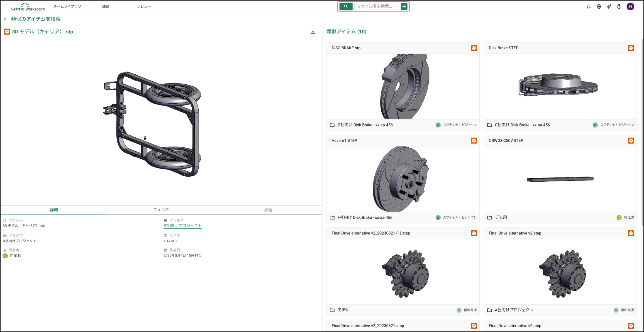Open the settings gear icon
The width and height of the screenshot is (644, 332).
pyautogui.click(x=599, y=6)
